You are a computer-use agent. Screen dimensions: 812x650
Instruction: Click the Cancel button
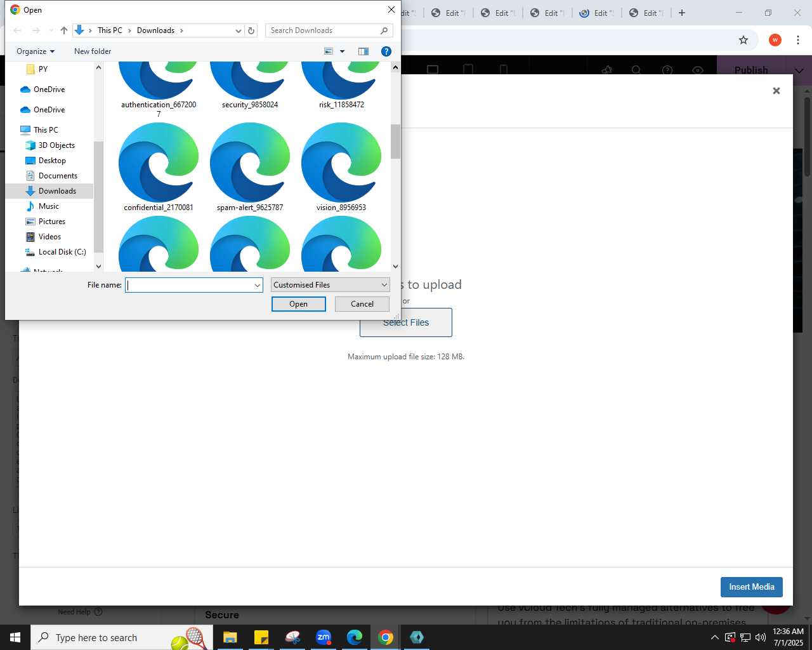tap(362, 304)
